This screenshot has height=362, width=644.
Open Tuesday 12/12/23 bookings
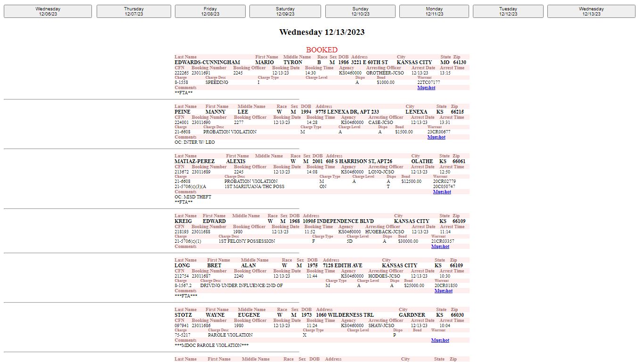508,11
